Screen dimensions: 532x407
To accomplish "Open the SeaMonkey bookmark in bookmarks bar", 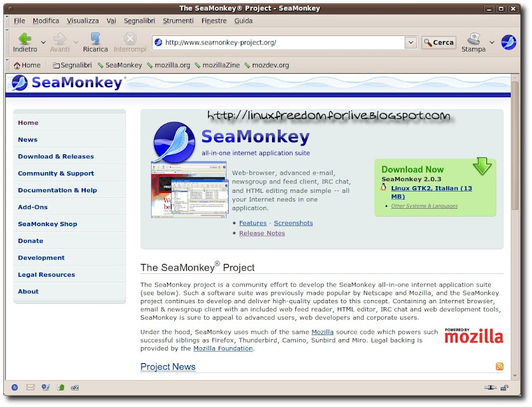I will click(120, 65).
